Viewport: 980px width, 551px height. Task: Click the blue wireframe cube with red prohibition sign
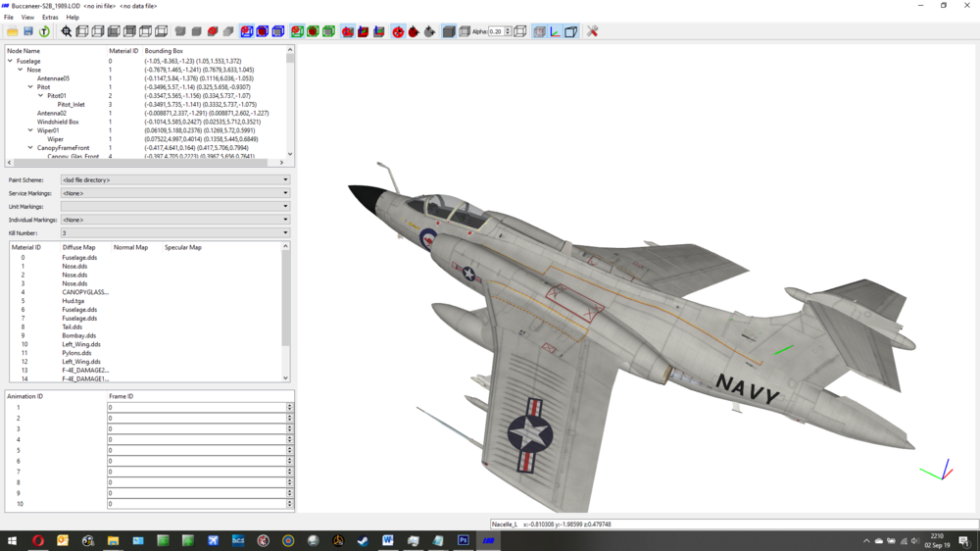pos(247,31)
